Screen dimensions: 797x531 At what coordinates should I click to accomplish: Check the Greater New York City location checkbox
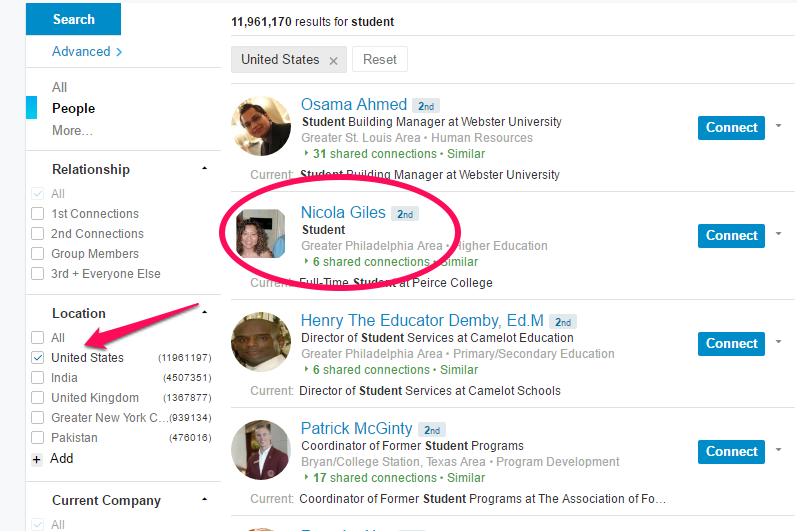point(38,418)
